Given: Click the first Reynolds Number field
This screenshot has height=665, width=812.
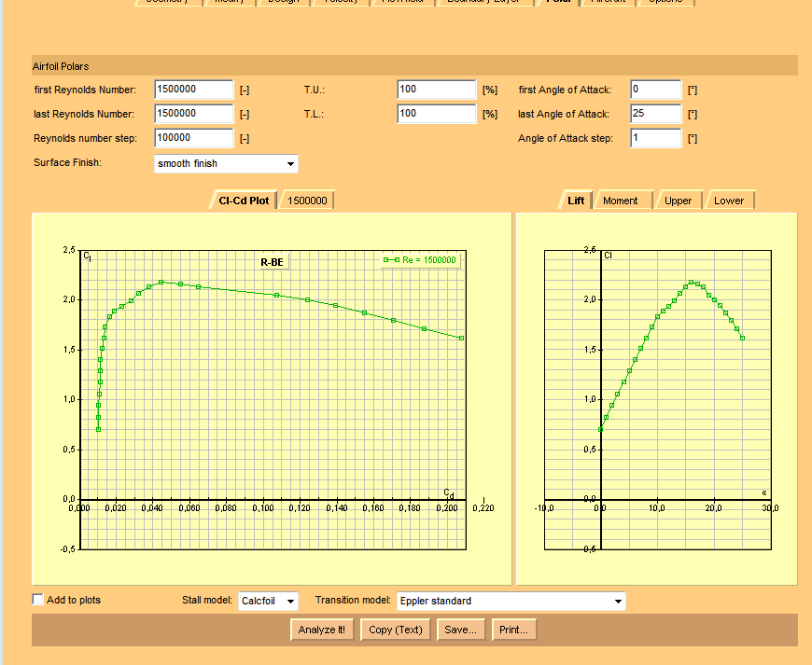Looking at the screenshot, I should 193,90.
